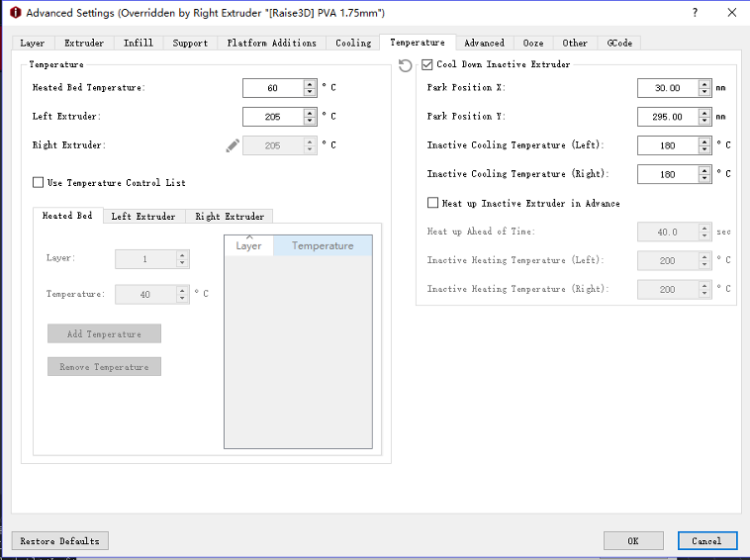750x560 pixels.
Task: Enable Use Temperature Control List
Action: (38, 182)
